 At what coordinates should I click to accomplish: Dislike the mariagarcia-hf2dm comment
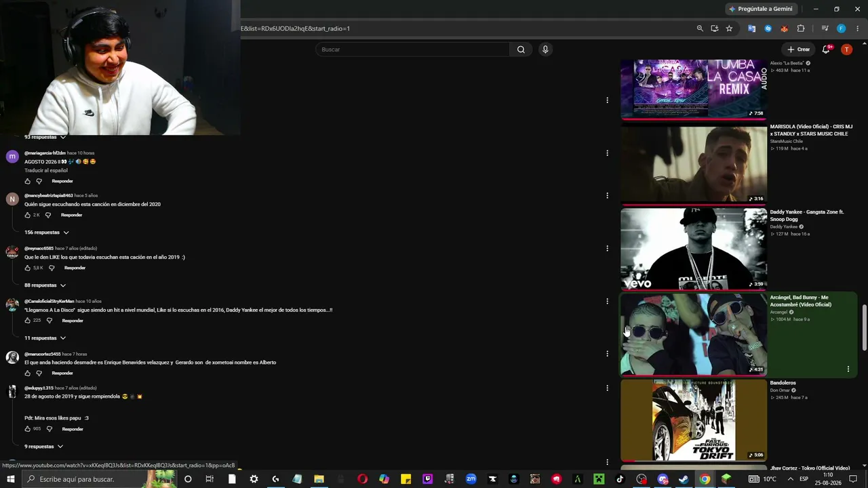(39, 181)
